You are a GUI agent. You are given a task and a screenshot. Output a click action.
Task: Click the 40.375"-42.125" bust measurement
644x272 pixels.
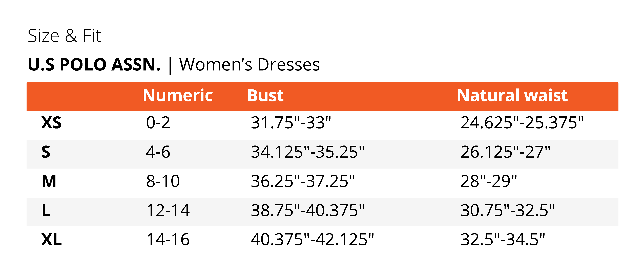[312, 240]
